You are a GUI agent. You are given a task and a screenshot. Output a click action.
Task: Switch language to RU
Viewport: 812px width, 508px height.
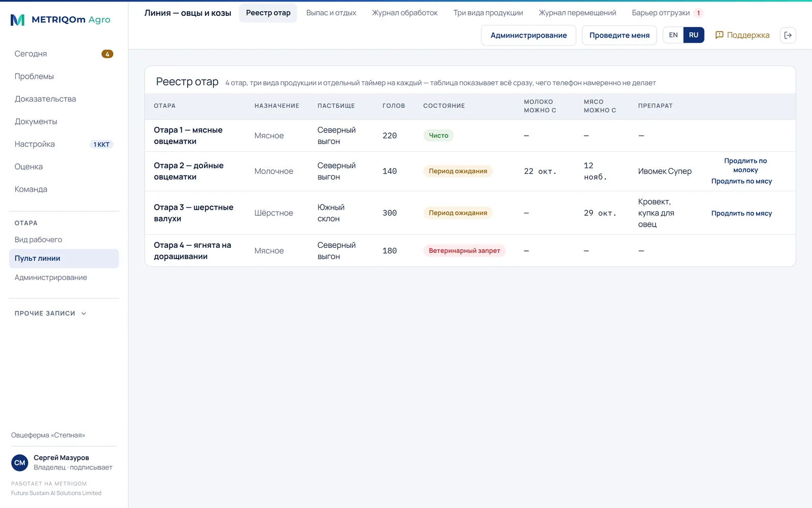click(x=693, y=35)
